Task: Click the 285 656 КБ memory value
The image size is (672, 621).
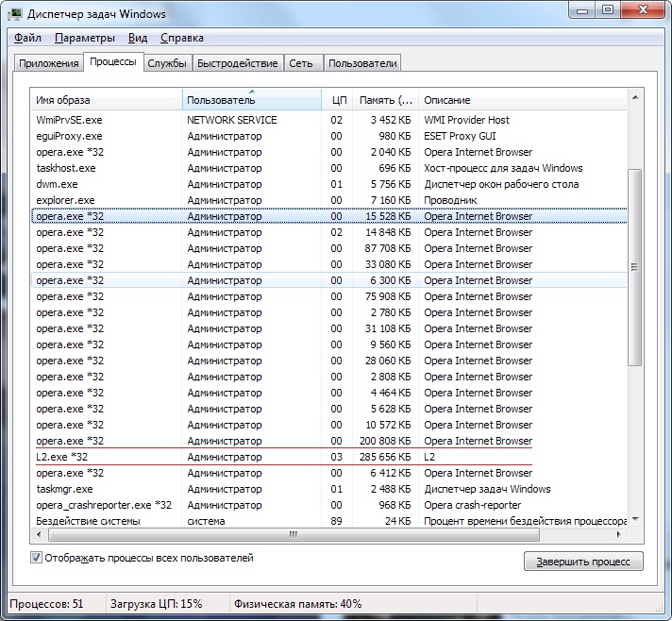Action: pos(385,457)
